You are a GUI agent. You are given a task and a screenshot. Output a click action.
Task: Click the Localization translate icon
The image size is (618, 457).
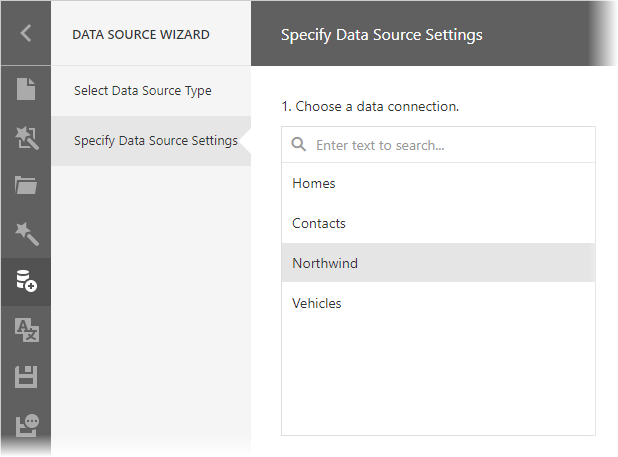point(26,329)
